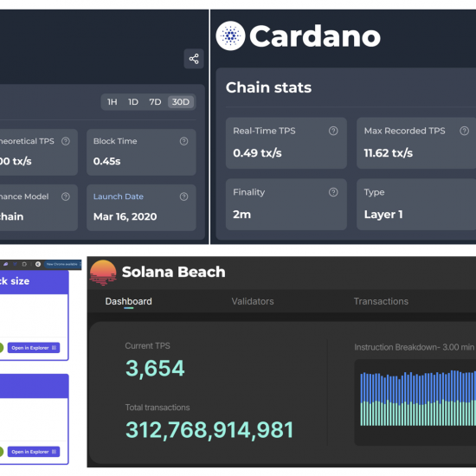Click the Block Time help icon

pos(183,141)
